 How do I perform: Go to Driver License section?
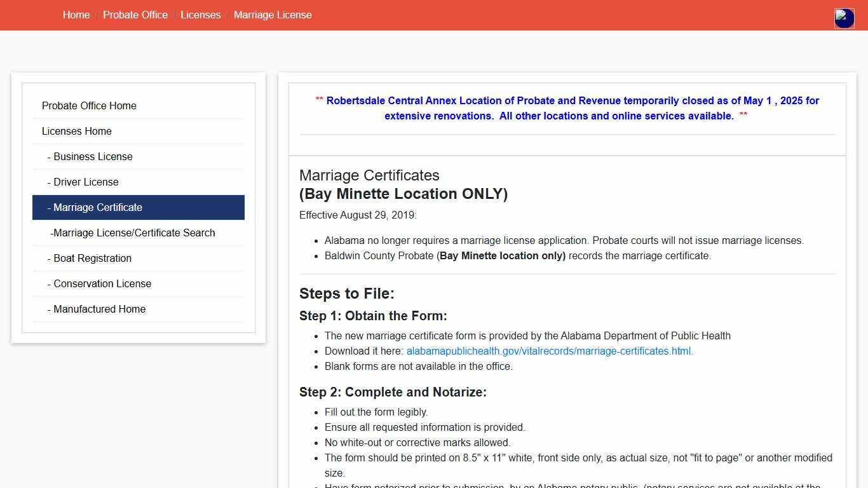pos(86,182)
